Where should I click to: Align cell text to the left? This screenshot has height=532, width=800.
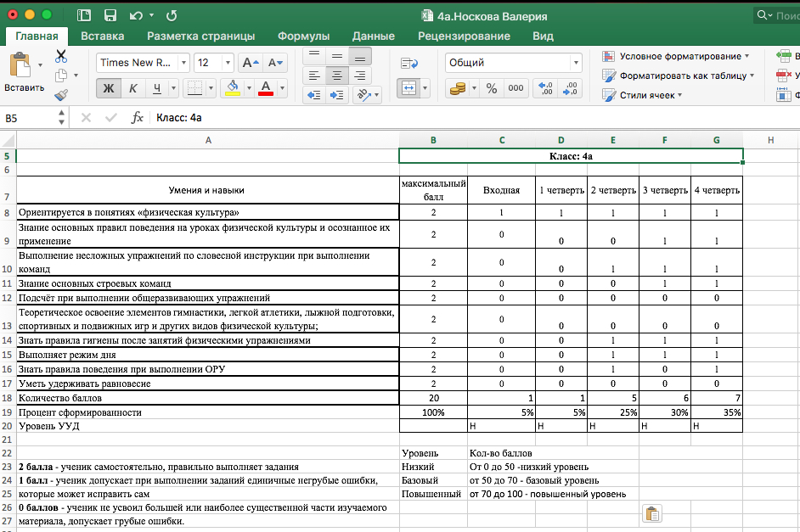coord(314,76)
